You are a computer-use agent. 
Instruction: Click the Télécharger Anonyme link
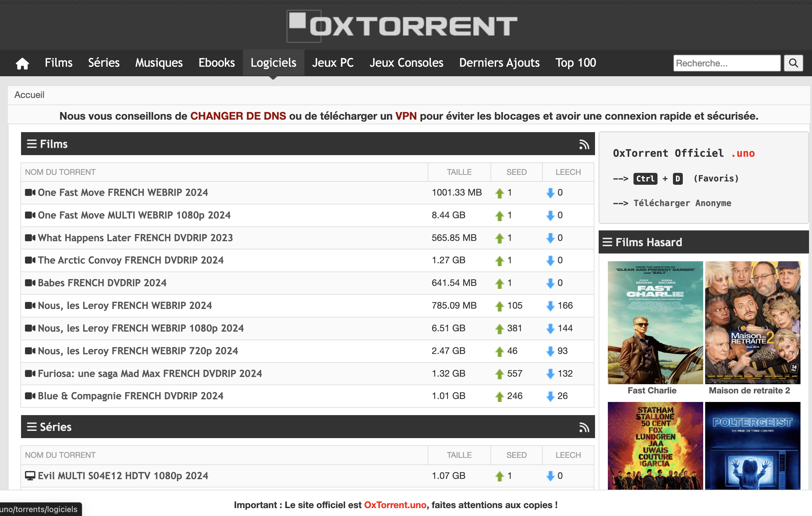(x=682, y=203)
